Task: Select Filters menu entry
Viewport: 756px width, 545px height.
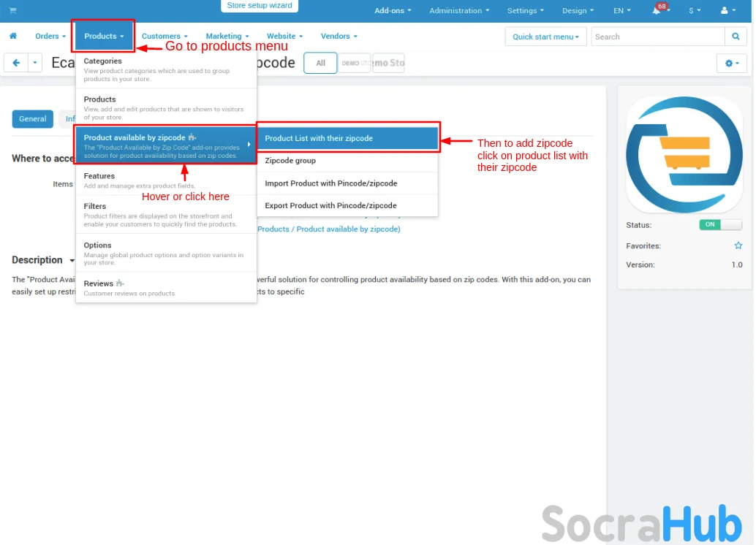Action: tap(166, 215)
